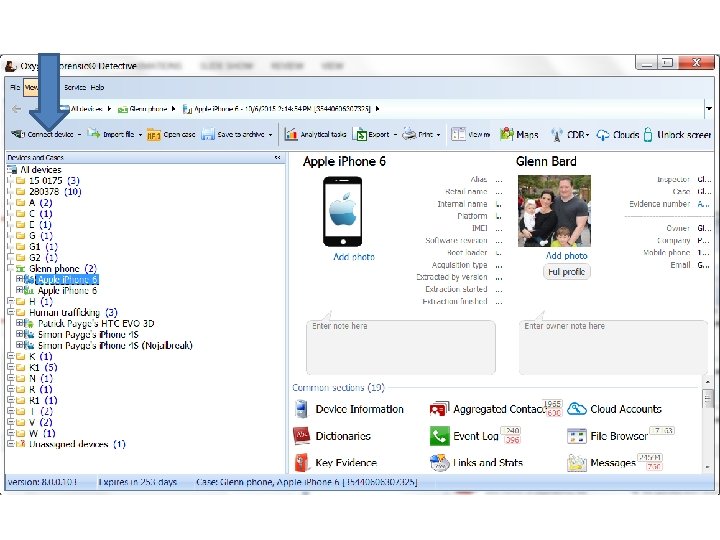Click the Full profile button
This screenshot has height=540, width=720.
tap(567, 272)
